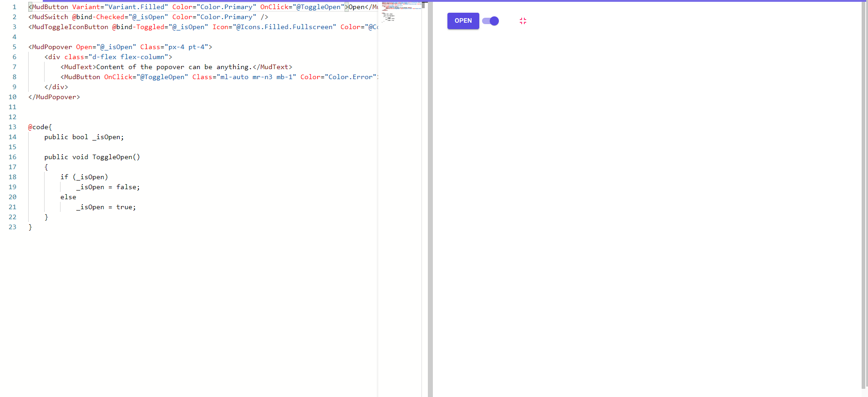Click the fullscreen exit toggle icon
Viewport: 868px width, 397px height.
(x=523, y=21)
